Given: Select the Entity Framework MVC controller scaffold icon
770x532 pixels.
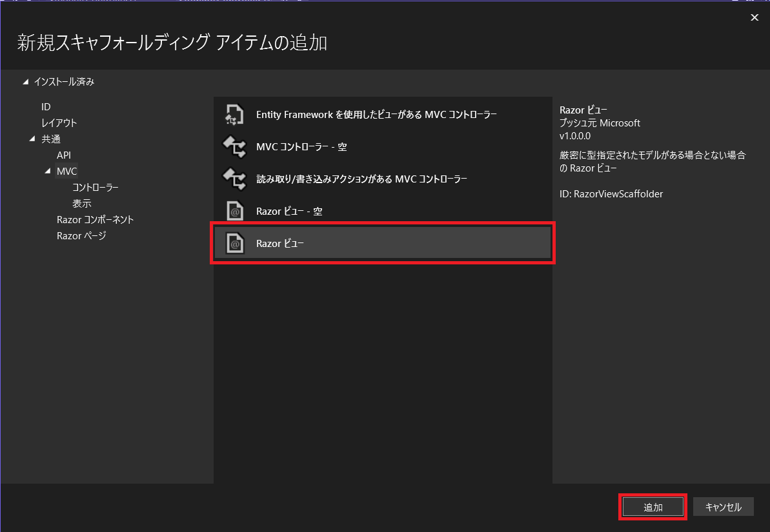Looking at the screenshot, I should click(x=234, y=114).
